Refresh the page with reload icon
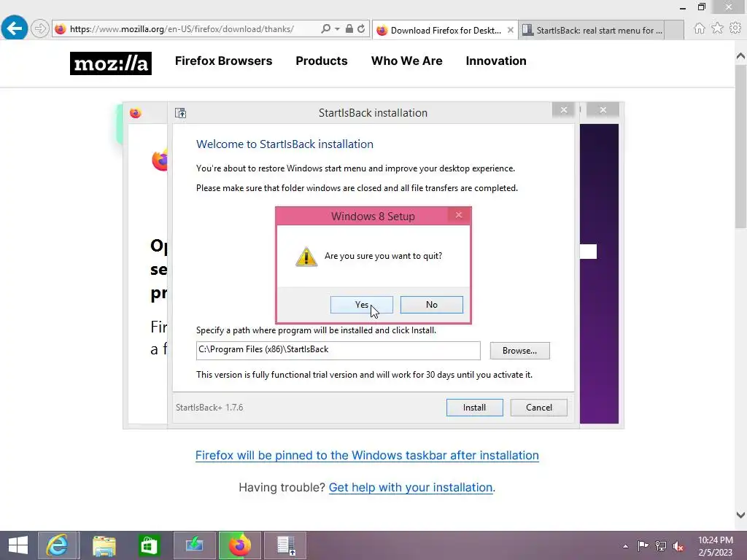Screen dimensions: 747x560 tap(361, 28)
